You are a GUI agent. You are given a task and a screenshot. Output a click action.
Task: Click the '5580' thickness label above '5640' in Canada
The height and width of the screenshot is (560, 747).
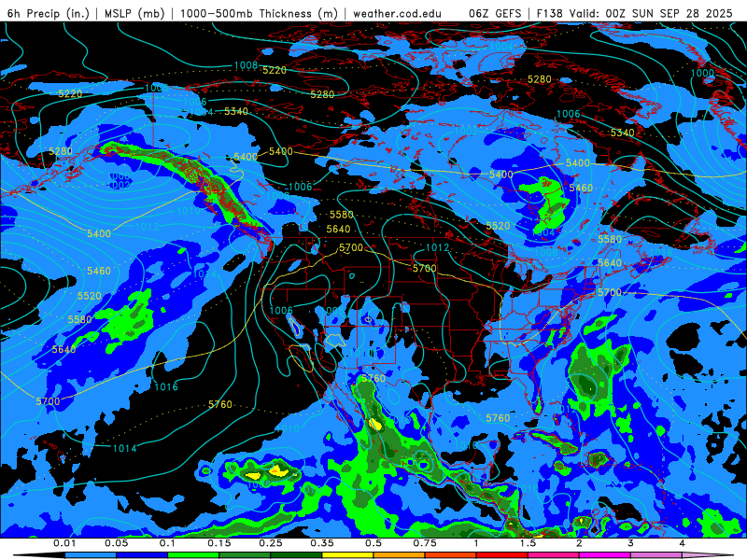(x=342, y=215)
